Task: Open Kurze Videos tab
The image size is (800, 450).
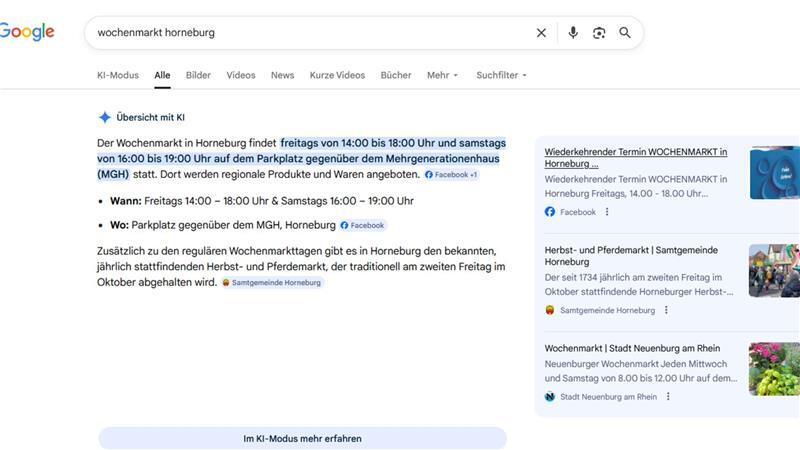Action: coord(337,75)
